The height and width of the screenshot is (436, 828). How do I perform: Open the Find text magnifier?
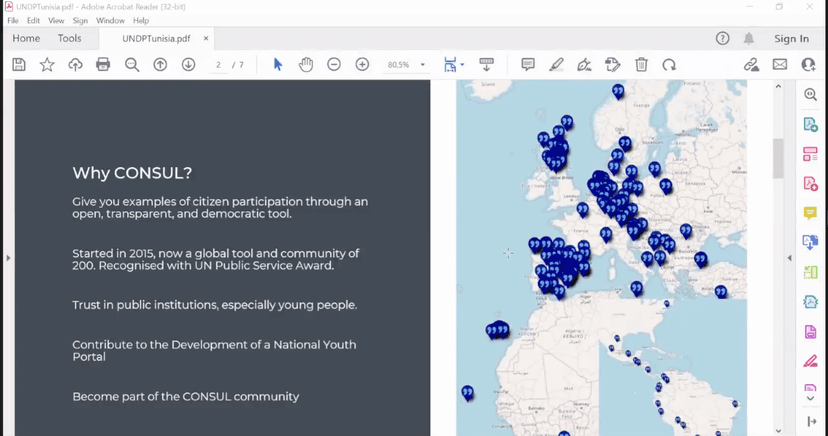(x=131, y=65)
